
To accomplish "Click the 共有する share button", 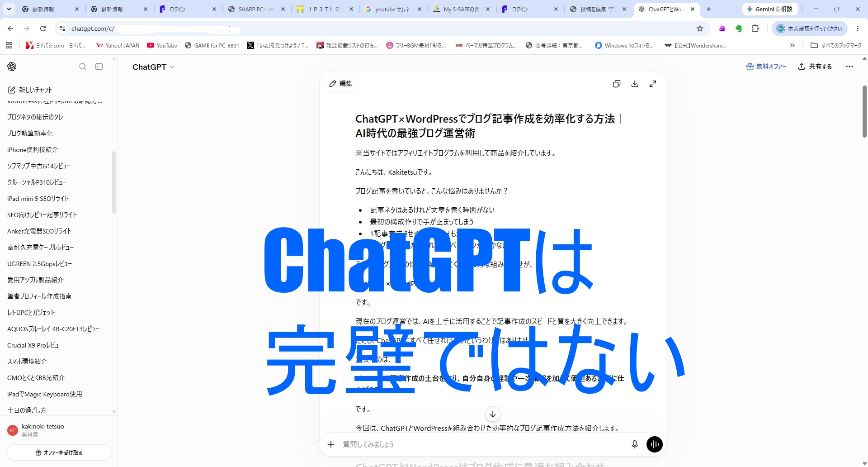I will (x=815, y=67).
